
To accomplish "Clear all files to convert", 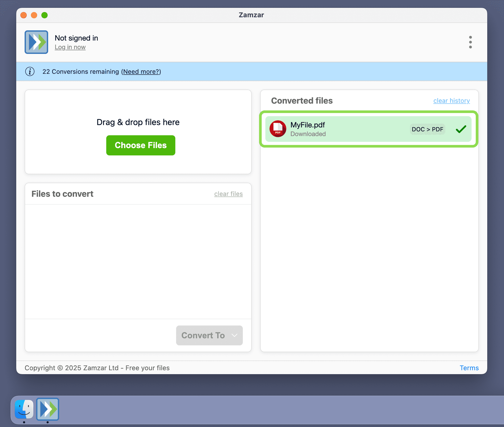I will point(228,194).
